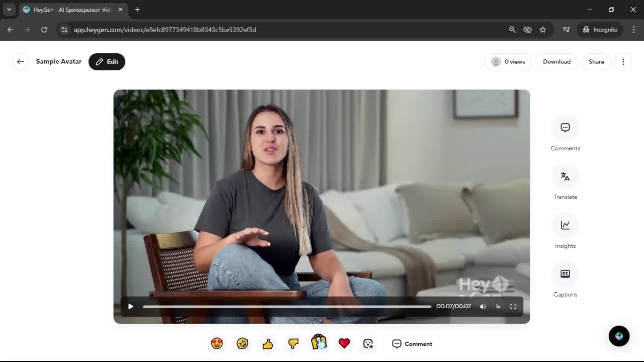React with thumbs up emoji

tap(268, 344)
